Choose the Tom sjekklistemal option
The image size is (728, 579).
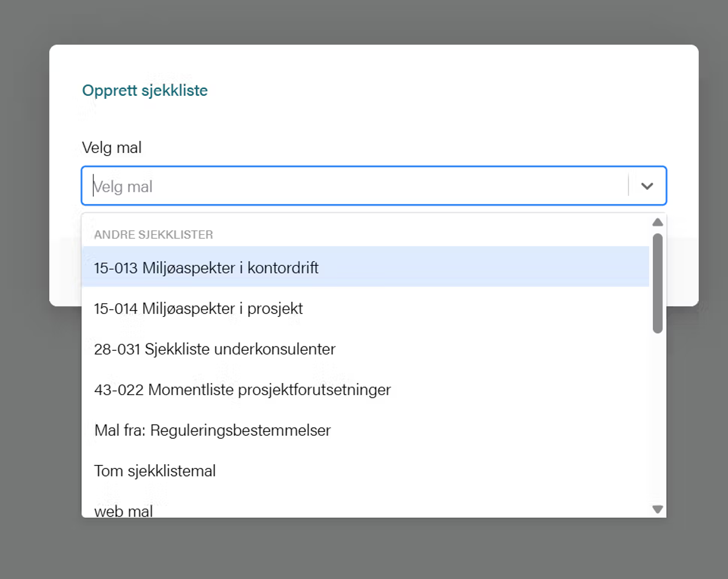coord(155,471)
